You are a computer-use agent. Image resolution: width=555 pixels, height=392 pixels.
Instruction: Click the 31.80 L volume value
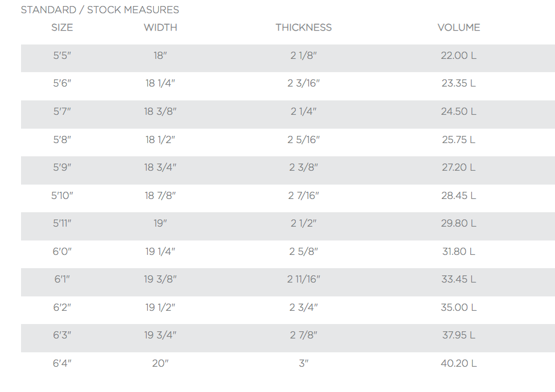pos(459,251)
